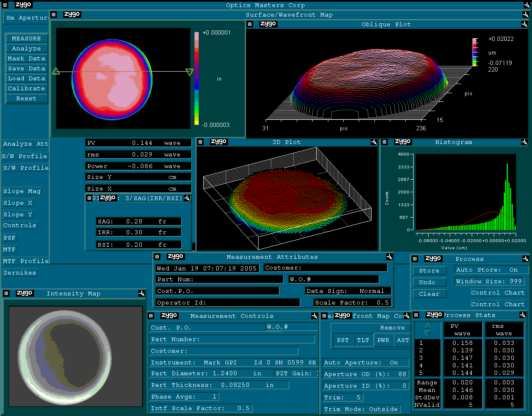Screen dimensions: 532x416
Task: Open the Measurement Controls window menu icon
Action: pos(151,316)
